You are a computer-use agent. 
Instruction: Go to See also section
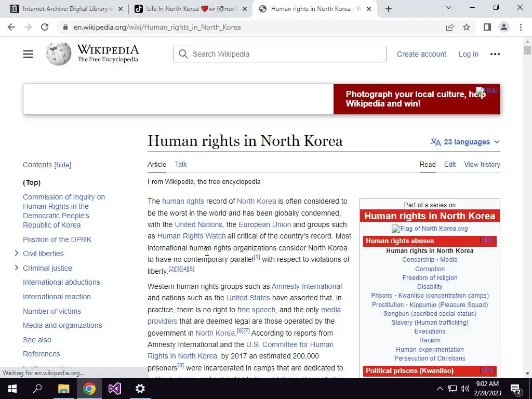click(x=37, y=340)
